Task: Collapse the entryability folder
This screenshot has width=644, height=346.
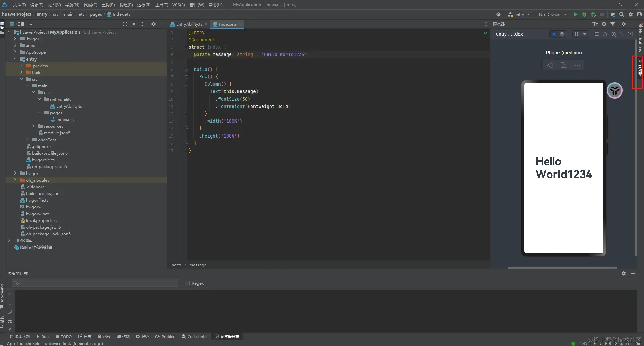Action: tap(39, 99)
